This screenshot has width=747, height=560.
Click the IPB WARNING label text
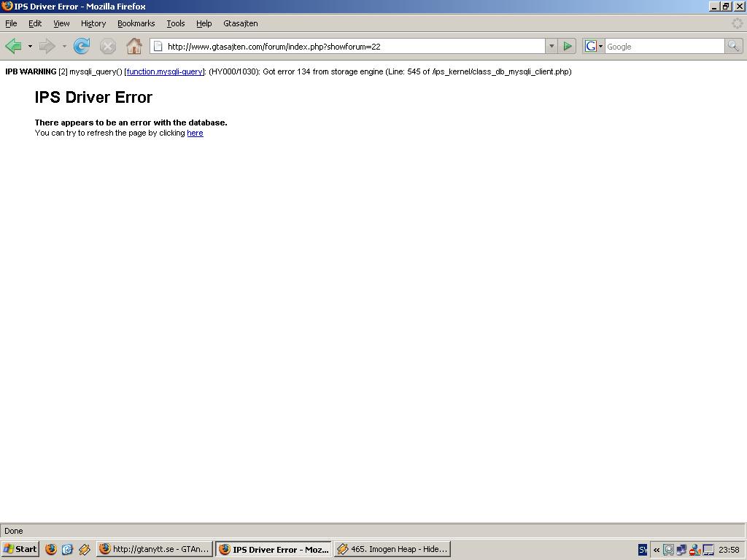tap(31, 71)
